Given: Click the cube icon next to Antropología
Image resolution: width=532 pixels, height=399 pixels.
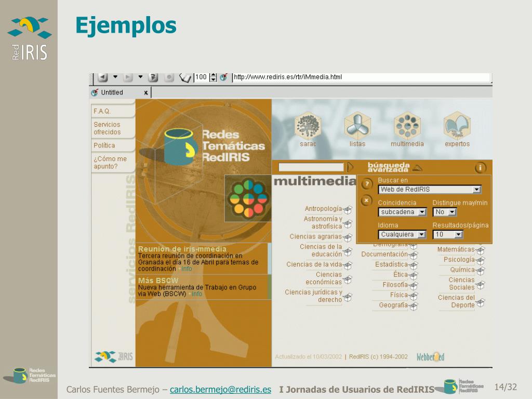Looking at the screenshot, I should tap(348, 210).
